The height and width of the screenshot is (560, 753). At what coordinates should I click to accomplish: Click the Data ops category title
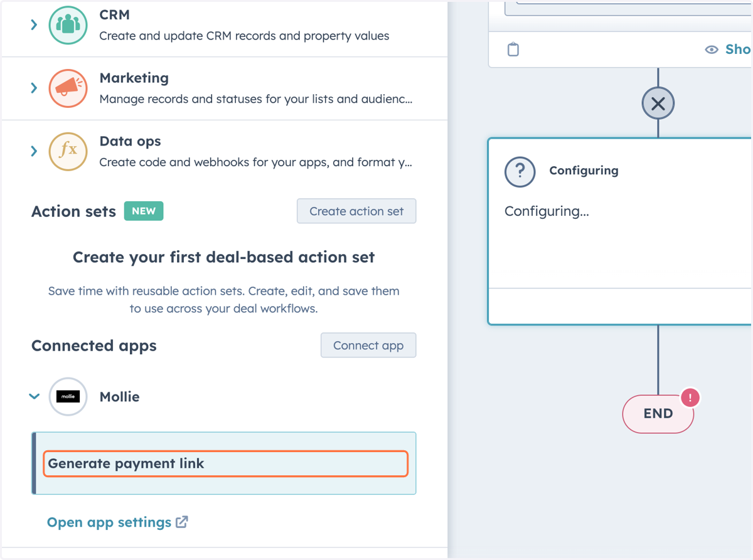(x=131, y=141)
